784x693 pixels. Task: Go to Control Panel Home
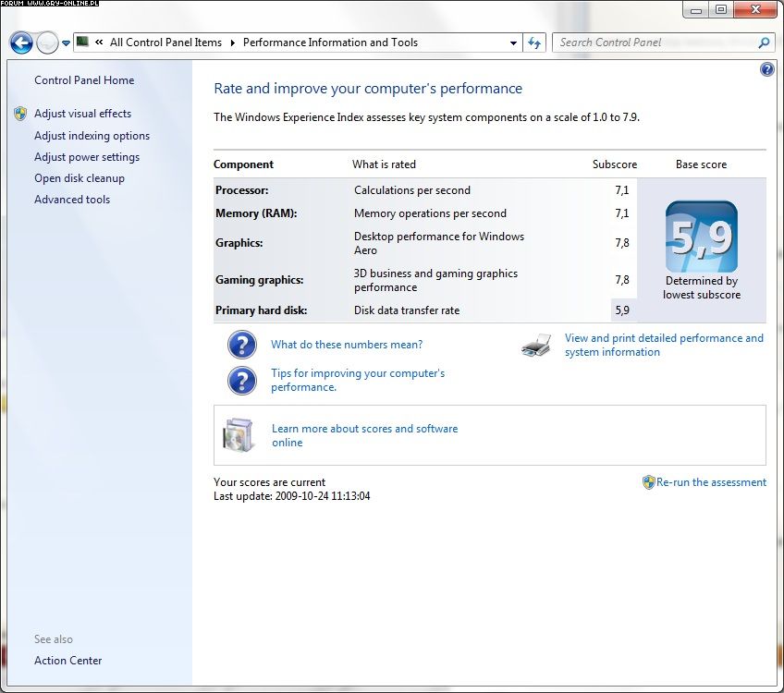coord(84,80)
